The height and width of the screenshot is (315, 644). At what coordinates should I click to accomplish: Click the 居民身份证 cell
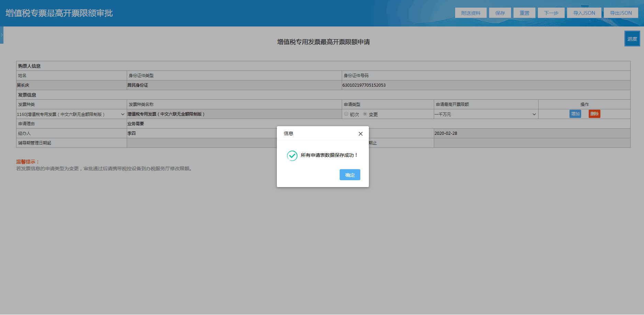234,85
